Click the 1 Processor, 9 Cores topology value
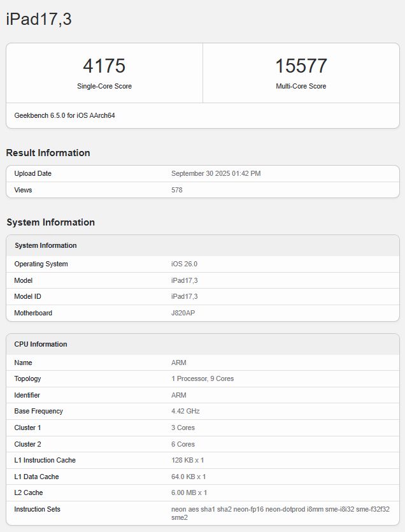Viewport: 405px width, 532px height. click(x=202, y=378)
